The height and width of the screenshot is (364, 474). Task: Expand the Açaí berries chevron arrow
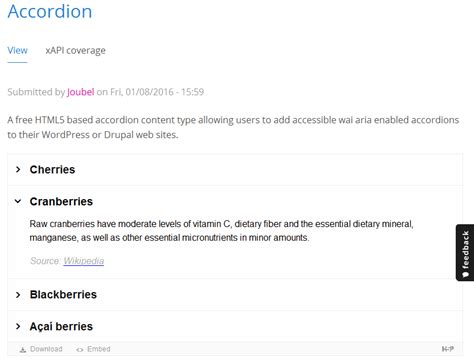18,326
